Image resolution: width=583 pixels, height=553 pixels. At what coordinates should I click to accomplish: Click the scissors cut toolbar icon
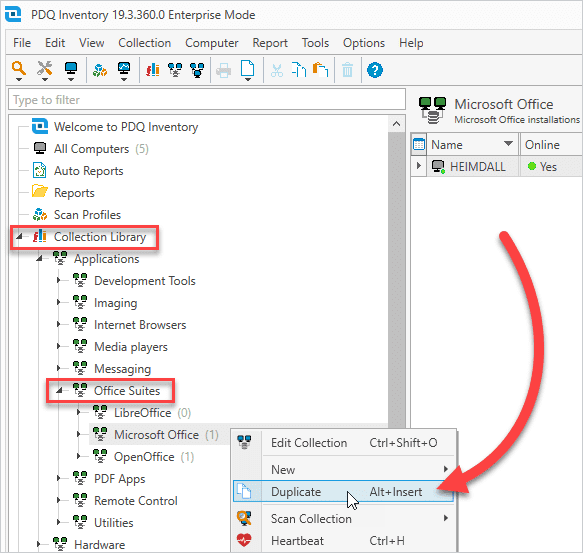pos(277,70)
